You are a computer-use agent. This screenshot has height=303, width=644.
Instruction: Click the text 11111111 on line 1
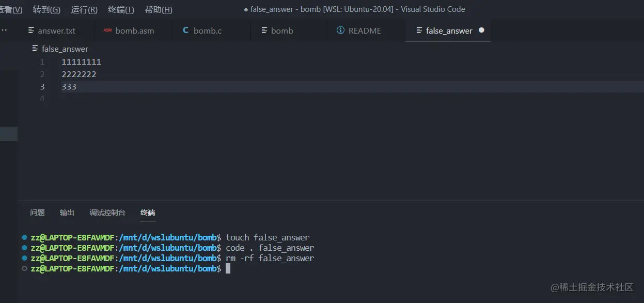pyautogui.click(x=81, y=62)
